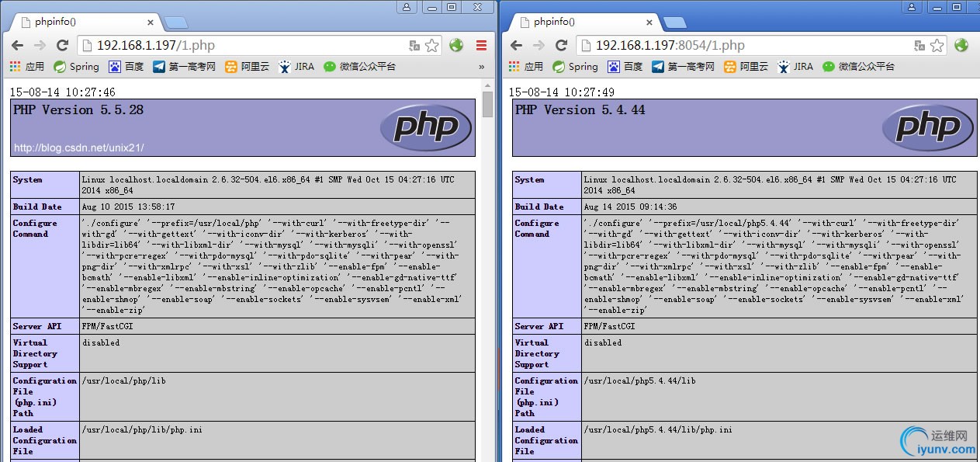This screenshot has height=462, width=980.
Task: Select phpinfo() tab in left window
Action: 85,22
